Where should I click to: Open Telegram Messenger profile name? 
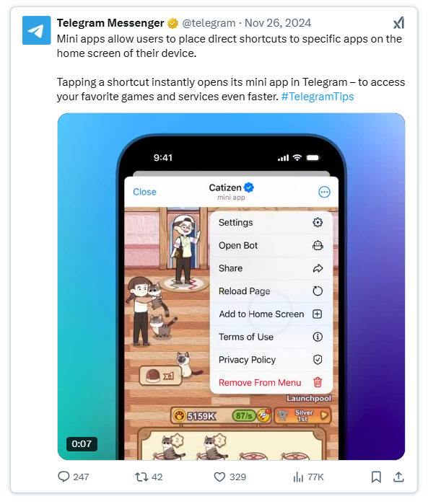[110, 23]
